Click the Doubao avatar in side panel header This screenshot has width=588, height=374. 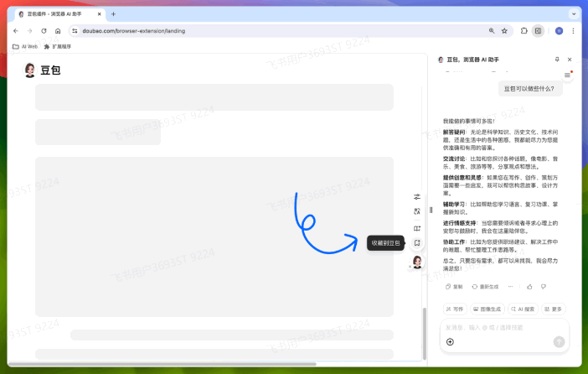[x=441, y=60]
